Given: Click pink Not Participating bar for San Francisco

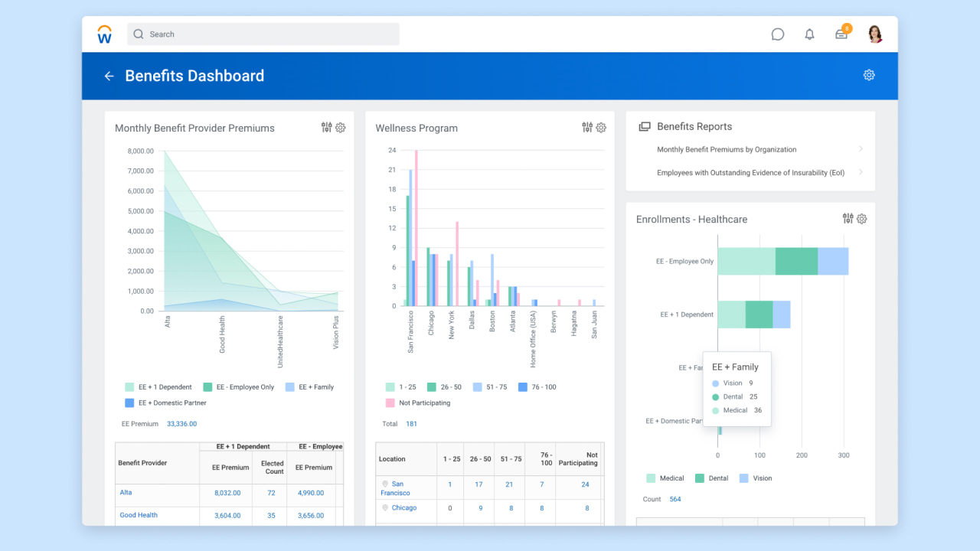Looking at the screenshot, I should click(x=416, y=228).
